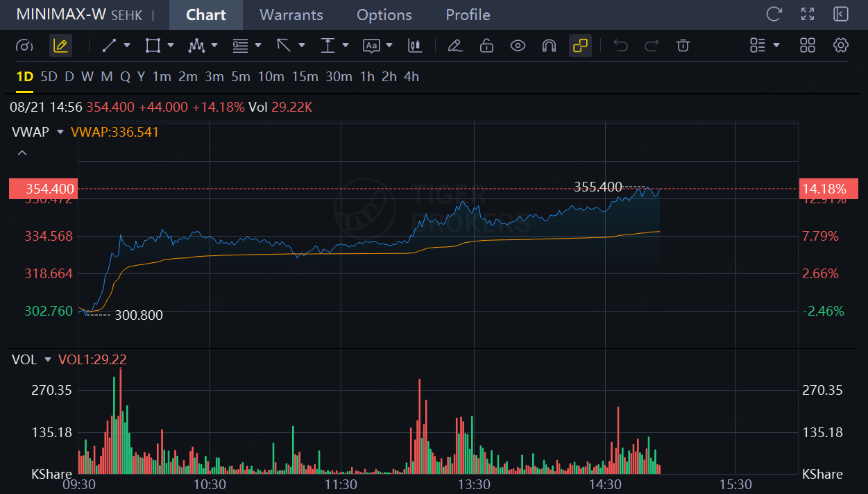Image resolution: width=868 pixels, height=494 pixels.
Task: Switch to monthly M timeframe
Action: (106, 77)
